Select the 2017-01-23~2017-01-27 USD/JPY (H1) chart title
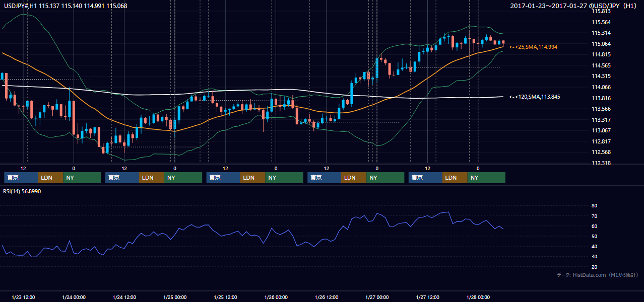Image resolution: width=644 pixels, height=302 pixels. coord(574,6)
